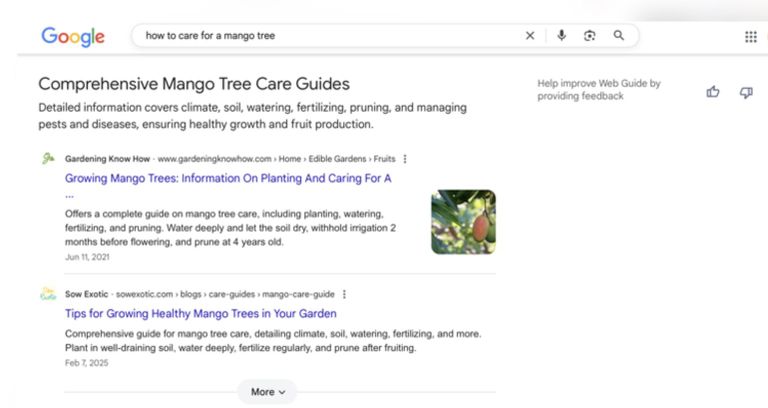Screen dimensions: 768x408
Task: Click the Google logo
Action: point(73,36)
